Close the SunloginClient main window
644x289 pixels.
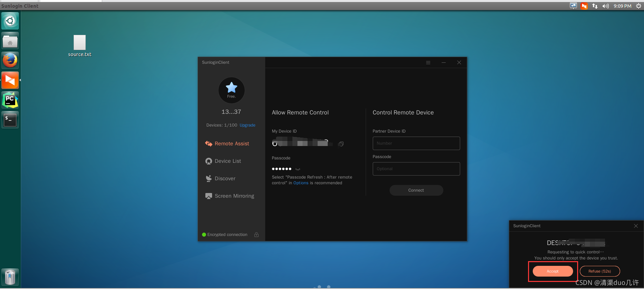pos(459,62)
